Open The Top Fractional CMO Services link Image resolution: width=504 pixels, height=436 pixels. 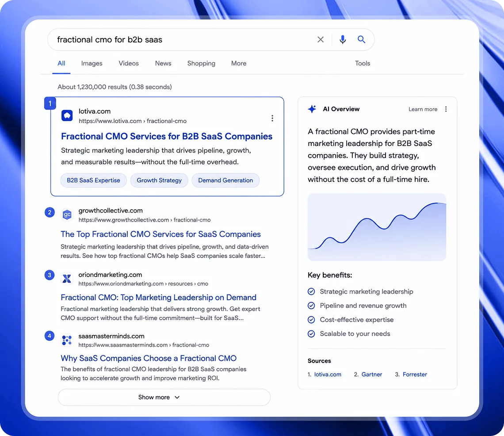[x=161, y=234]
